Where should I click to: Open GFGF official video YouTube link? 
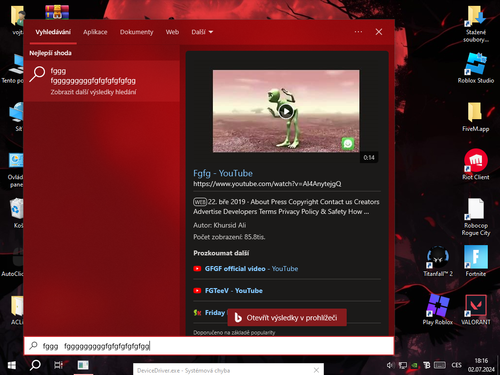251,269
